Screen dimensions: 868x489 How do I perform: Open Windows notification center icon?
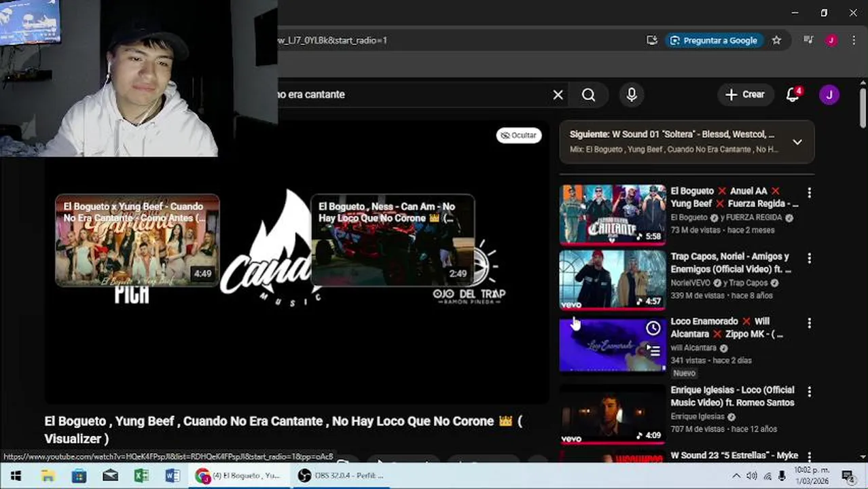tap(848, 476)
